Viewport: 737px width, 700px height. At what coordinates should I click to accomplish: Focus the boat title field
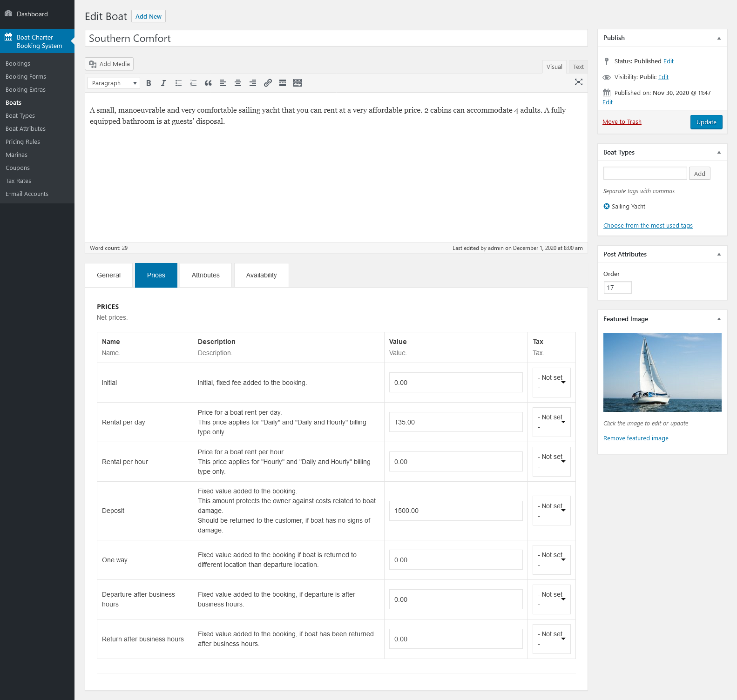pos(336,38)
